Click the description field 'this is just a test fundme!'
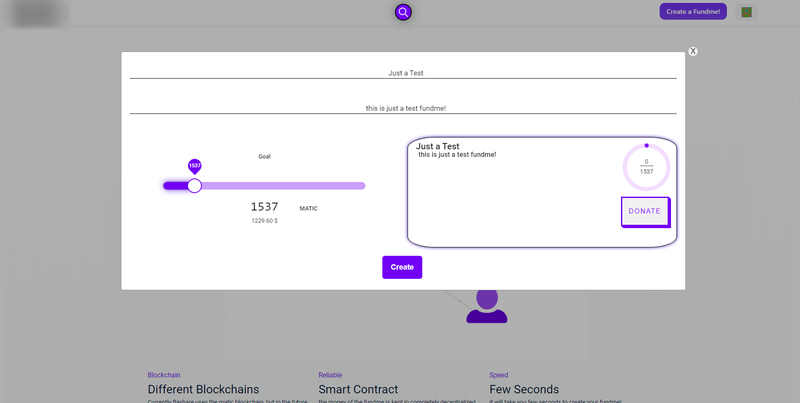Image resolution: width=800 pixels, height=403 pixels. coord(403,107)
